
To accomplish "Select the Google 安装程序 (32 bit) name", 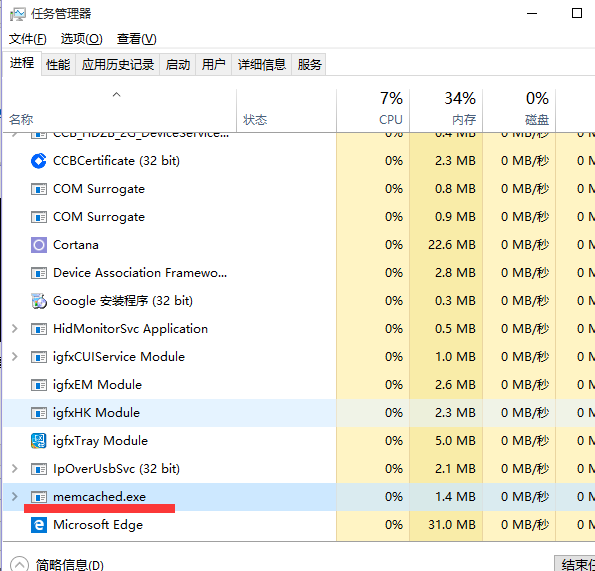I will 123,301.
